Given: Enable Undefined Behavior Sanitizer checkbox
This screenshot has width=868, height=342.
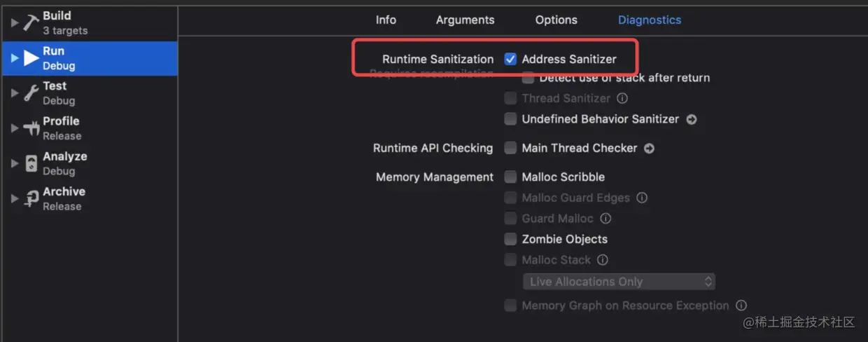Looking at the screenshot, I should (x=510, y=119).
